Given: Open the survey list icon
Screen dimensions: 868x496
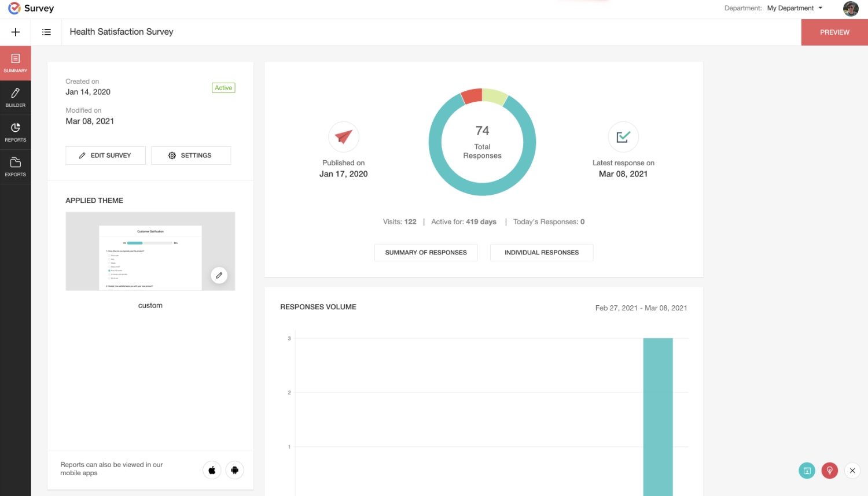Looking at the screenshot, I should pos(47,32).
